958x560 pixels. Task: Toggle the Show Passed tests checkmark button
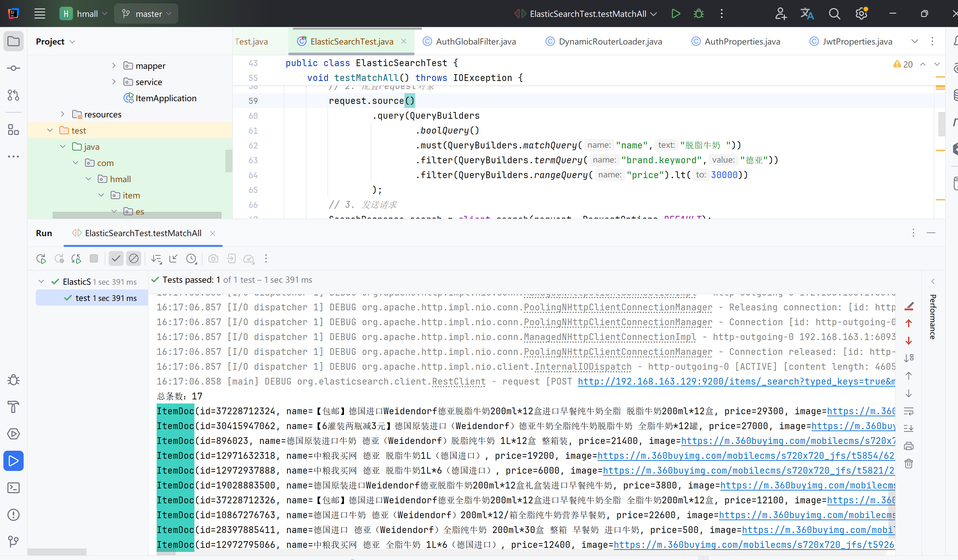click(116, 259)
